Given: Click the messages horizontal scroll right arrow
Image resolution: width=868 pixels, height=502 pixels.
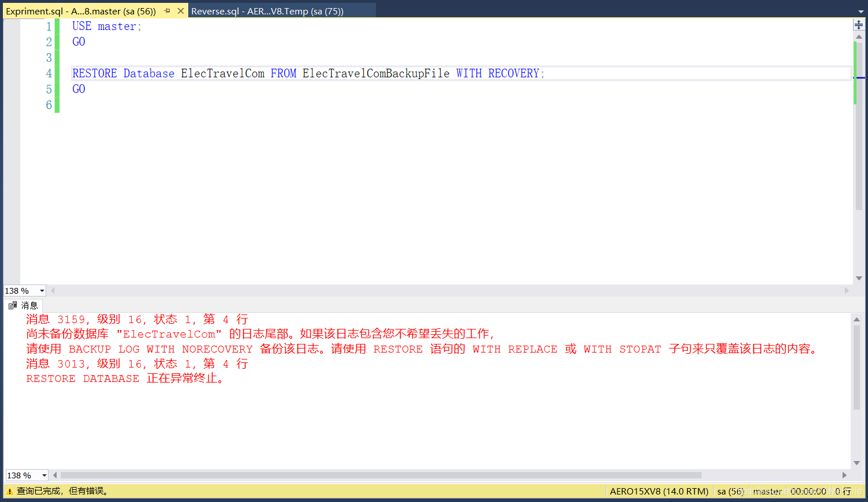Looking at the screenshot, I should 844,475.
